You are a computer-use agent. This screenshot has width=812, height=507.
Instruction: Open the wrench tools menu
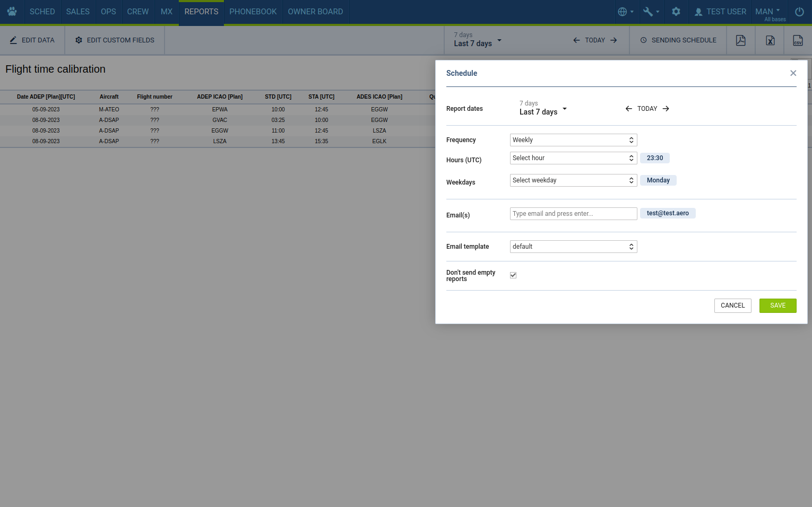tap(651, 12)
